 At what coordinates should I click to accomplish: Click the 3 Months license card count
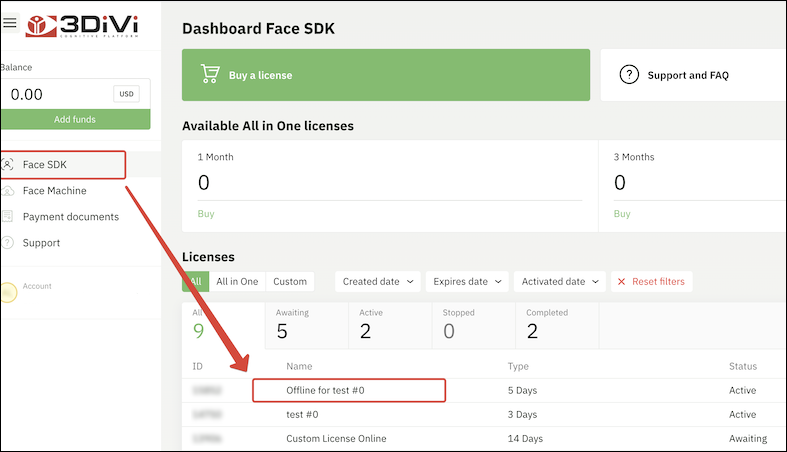coord(620,183)
